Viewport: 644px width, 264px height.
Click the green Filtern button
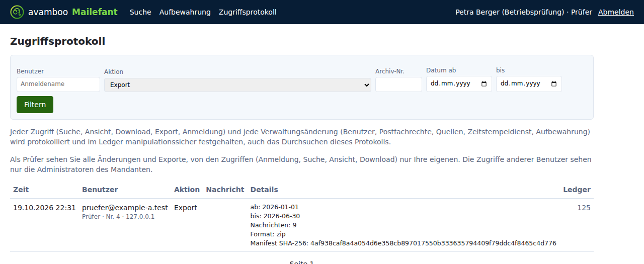pyautogui.click(x=35, y=105)
